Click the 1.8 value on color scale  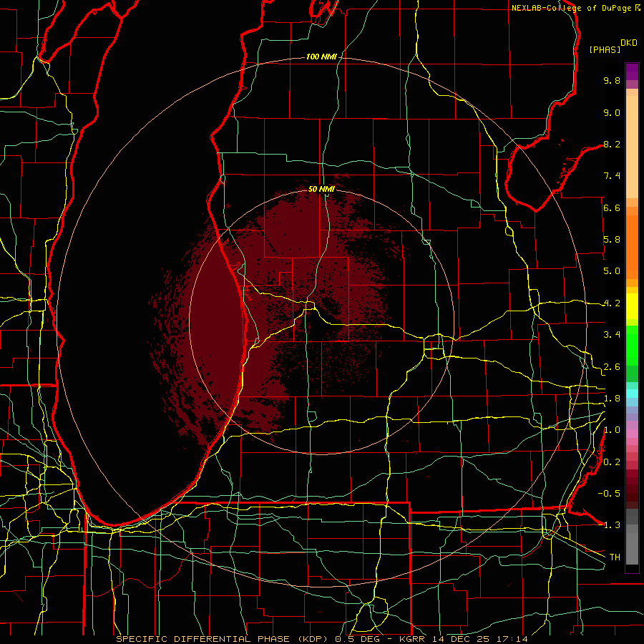(612, 399)
